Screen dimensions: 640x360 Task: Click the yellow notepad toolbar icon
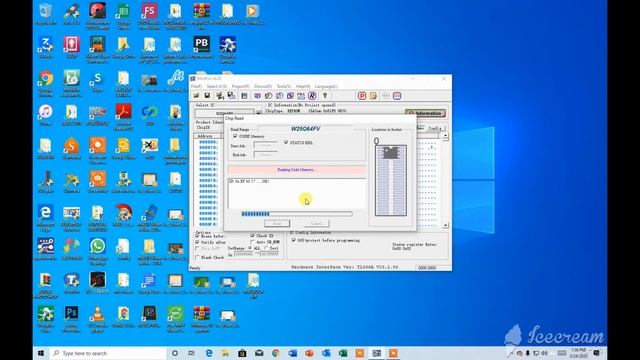pyautogui.click(x=373, y=96)
